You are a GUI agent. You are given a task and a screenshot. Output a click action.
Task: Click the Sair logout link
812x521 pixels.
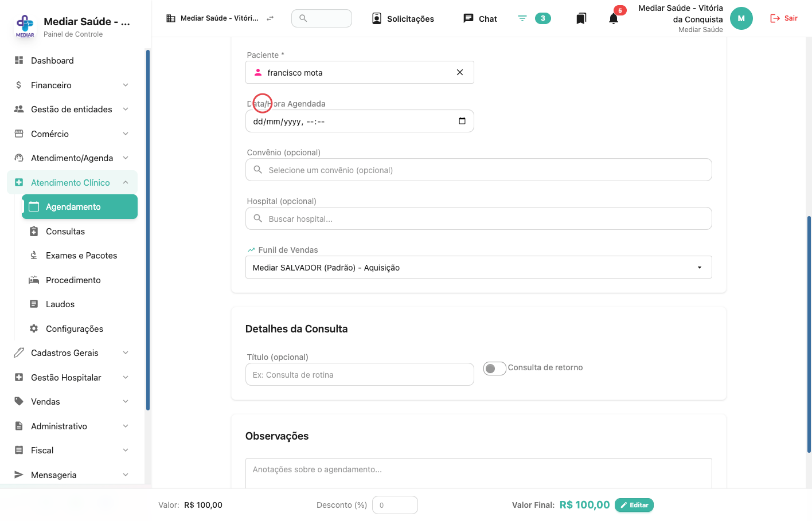click(784, 18)
